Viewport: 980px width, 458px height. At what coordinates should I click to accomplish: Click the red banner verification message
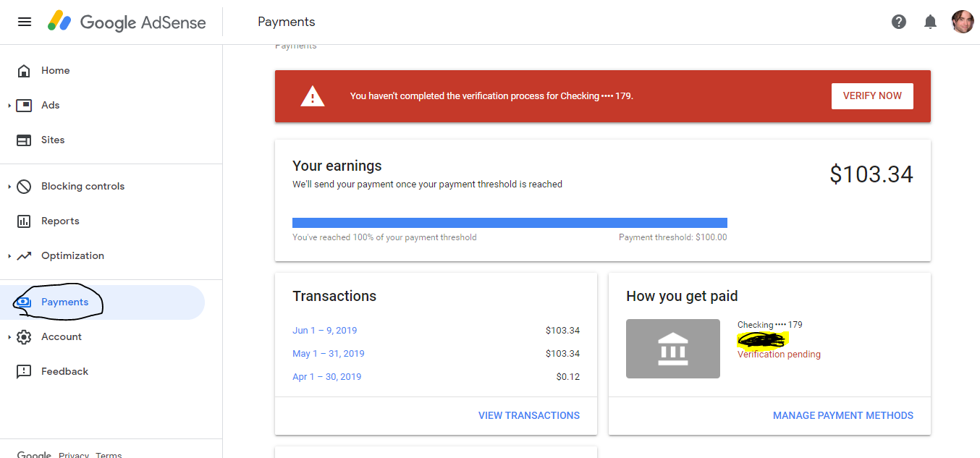pyautogui.click(x=491, y=96)
